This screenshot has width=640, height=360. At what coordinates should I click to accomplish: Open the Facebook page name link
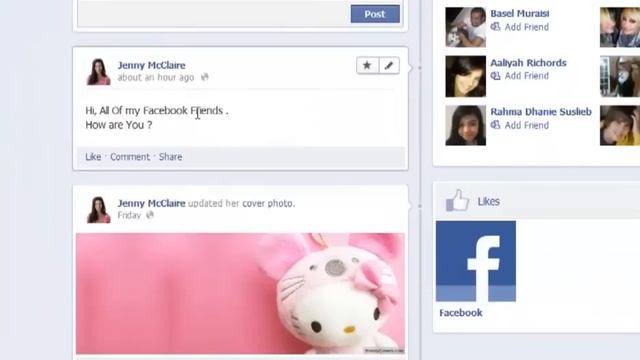461,313
